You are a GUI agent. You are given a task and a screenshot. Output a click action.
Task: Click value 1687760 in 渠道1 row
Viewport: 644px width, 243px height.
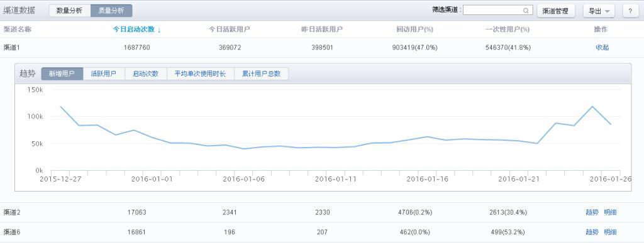(x=136, y=48)
